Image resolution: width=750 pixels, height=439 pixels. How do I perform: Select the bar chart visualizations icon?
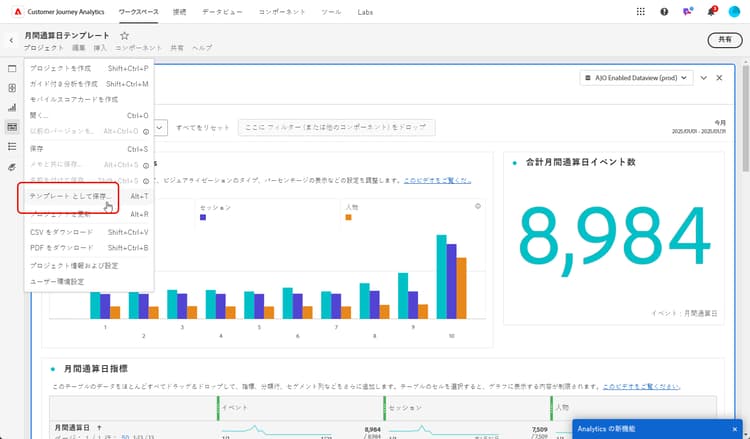[12, 108]
